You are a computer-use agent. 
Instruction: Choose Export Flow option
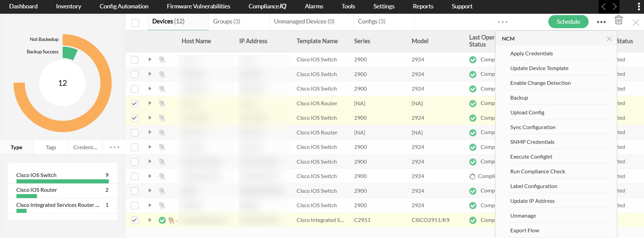[524, 231]
